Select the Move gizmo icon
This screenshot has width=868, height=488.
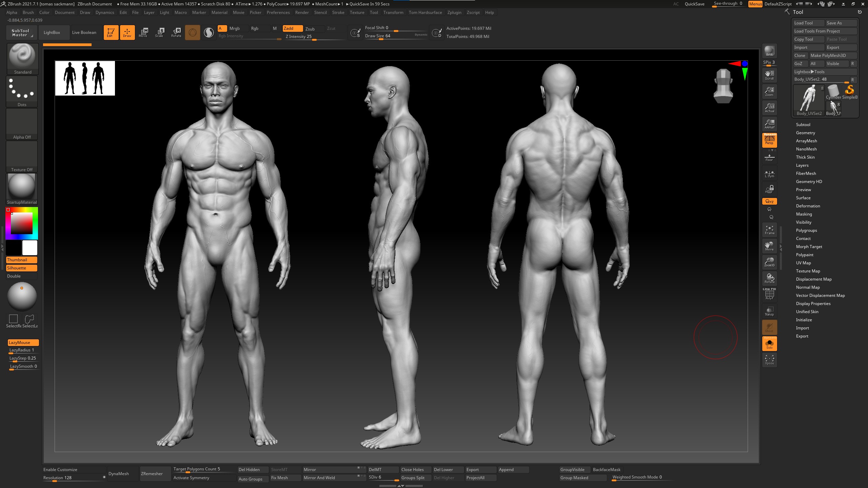[143, 33]
